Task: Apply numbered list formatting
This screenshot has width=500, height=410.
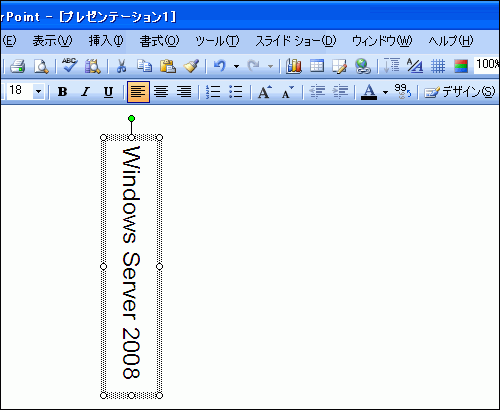Action: pyautogui.click(x=213, y=91)
